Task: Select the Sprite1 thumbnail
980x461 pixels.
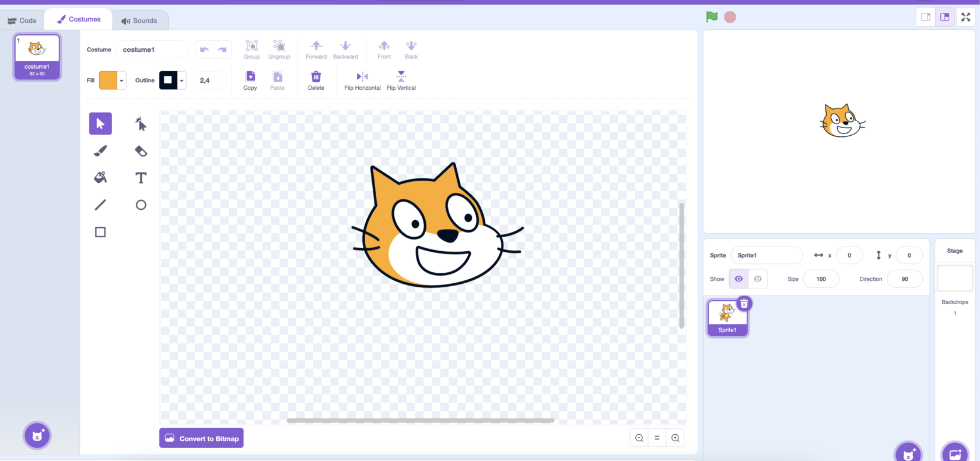Action: [x=727, y=318]
